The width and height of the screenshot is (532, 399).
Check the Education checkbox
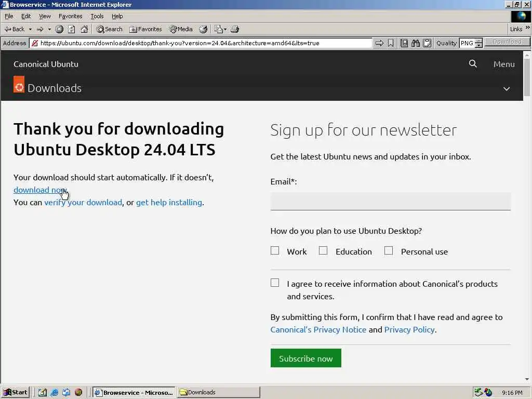323,251
